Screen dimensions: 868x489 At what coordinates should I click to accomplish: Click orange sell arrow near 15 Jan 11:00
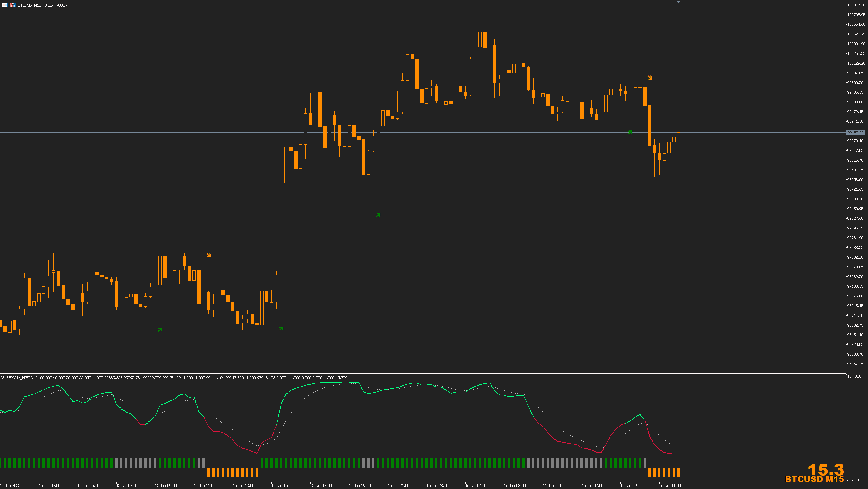tap(208, 255)
